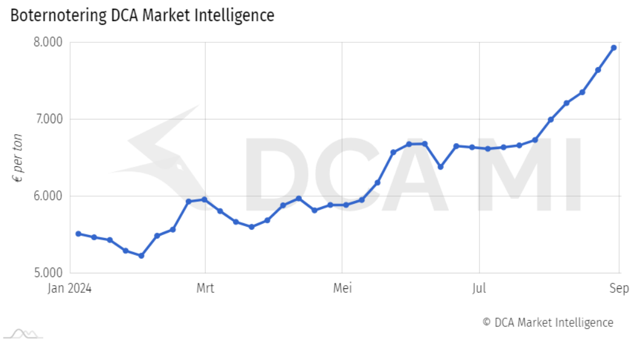Click the data point at the 7.000 level
Image resolution: width=644 pixels, height=344 pixels.
click(x=550, y=120)
